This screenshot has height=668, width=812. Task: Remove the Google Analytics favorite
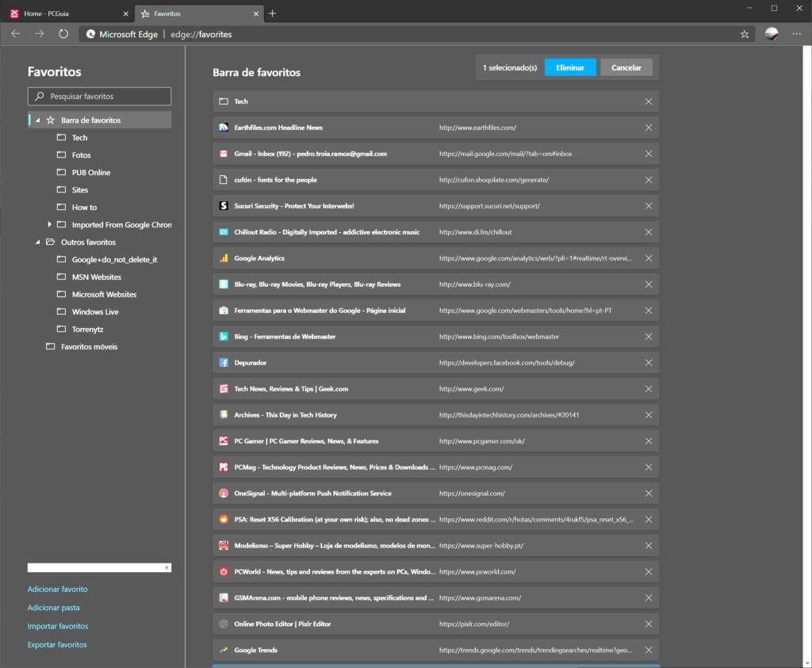click(649, 258)
